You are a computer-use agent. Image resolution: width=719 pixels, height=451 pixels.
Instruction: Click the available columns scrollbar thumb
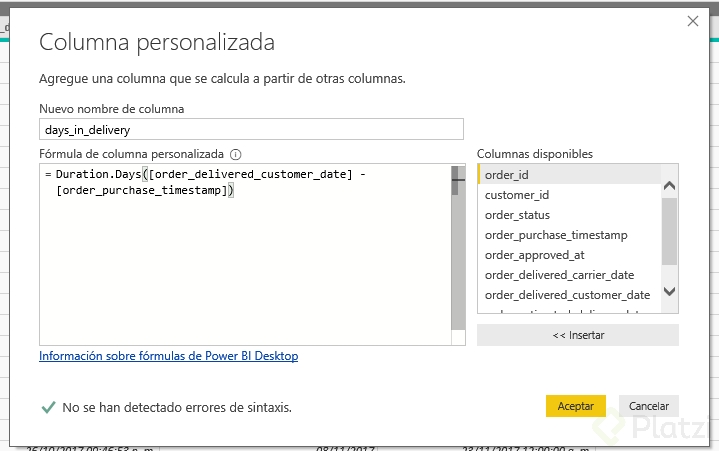[669, 231]
